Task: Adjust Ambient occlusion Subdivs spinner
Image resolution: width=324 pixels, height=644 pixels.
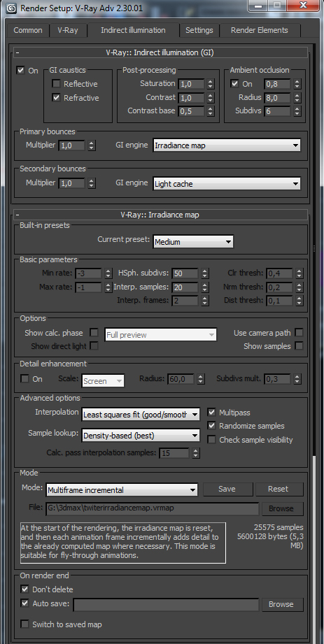Action: coord(297,111)
